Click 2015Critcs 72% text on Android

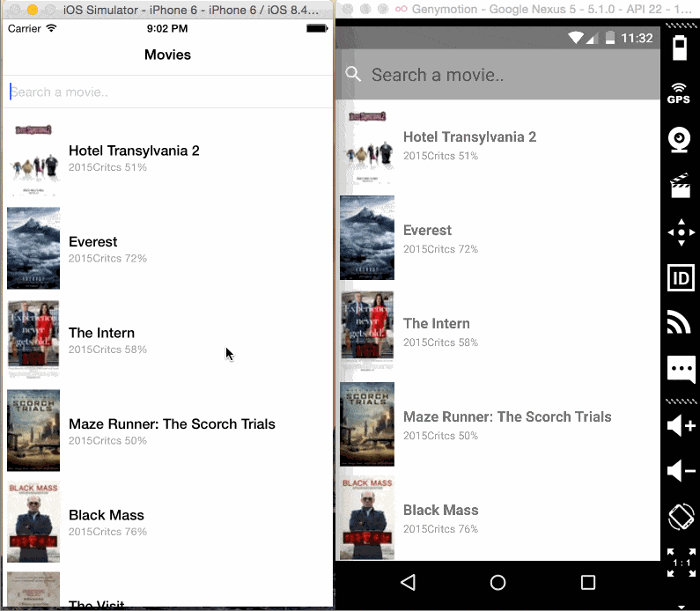[440, 249]
